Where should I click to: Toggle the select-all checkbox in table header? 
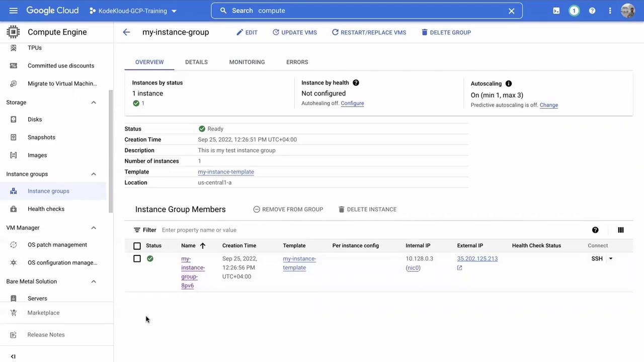pos(137,246)
